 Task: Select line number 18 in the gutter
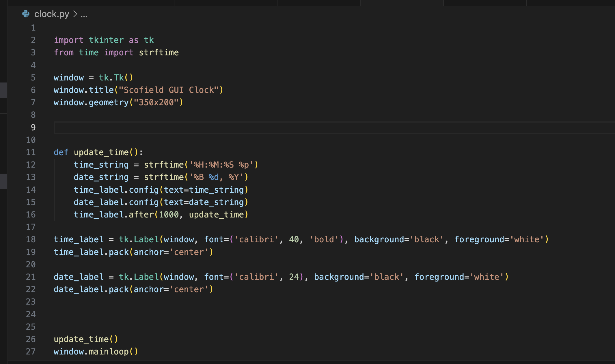pos(31,239)
